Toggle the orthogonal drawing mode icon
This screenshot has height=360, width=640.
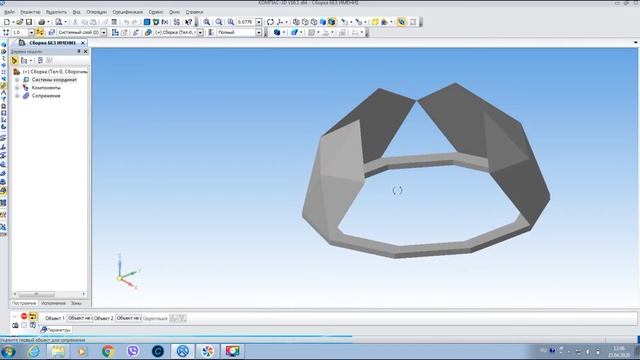click(40, 33)
